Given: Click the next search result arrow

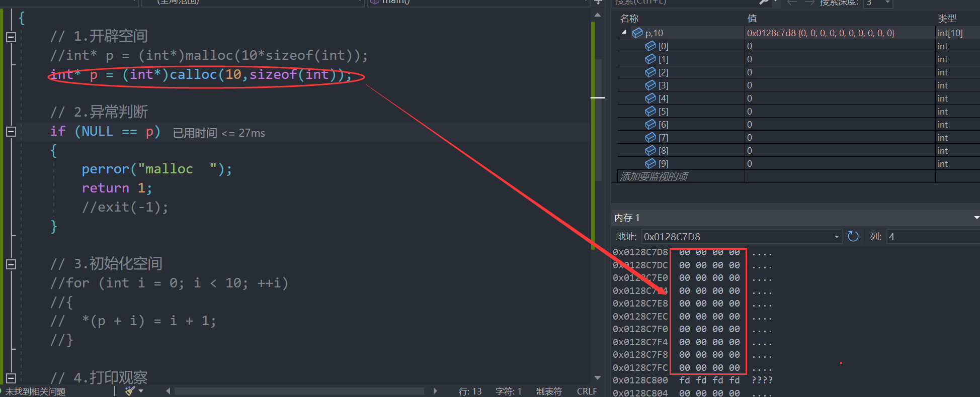Looking at the screenshot, I should 809,3.
